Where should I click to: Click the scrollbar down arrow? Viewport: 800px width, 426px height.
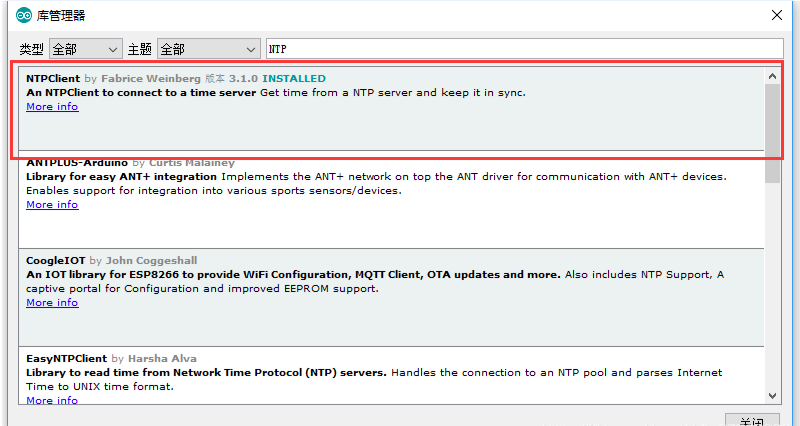(x=772, y=396)
